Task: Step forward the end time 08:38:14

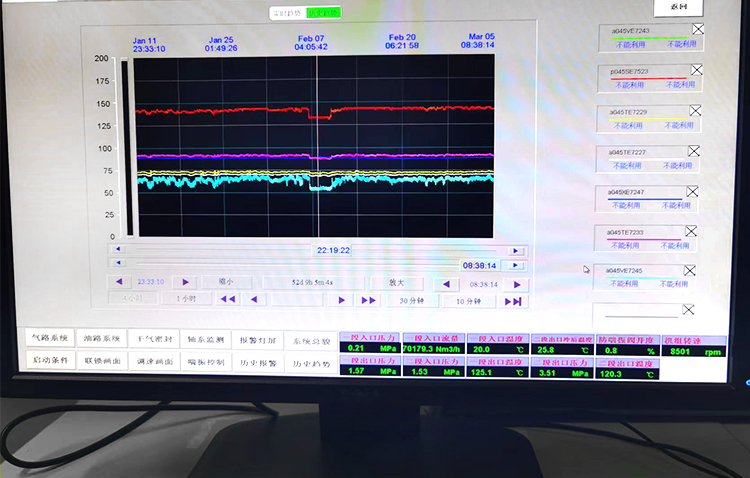Action: (x=517, y=284)
